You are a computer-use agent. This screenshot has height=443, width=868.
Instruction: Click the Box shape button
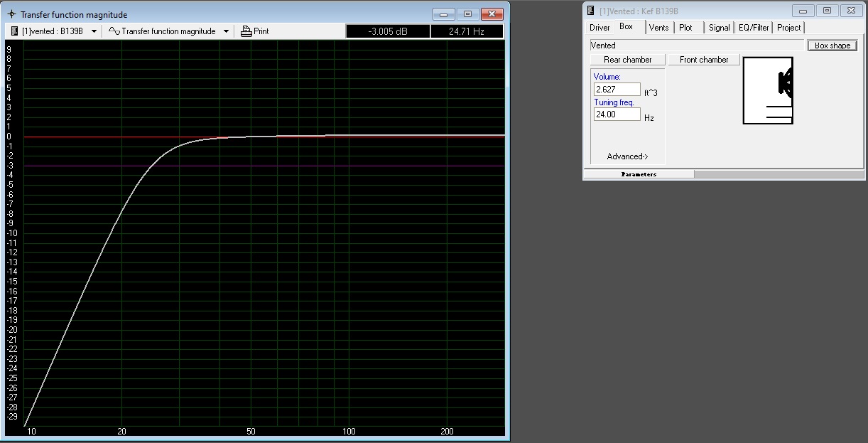[832, 46]
